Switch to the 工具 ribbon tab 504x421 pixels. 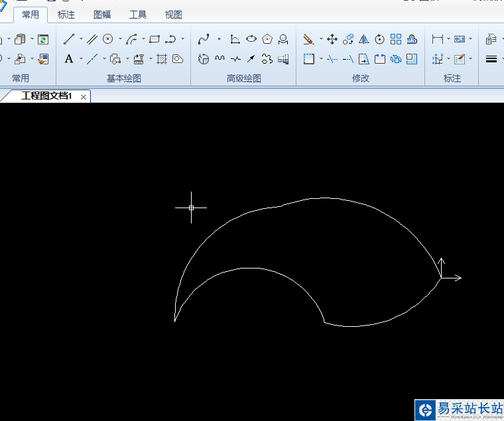coord(138,15)
